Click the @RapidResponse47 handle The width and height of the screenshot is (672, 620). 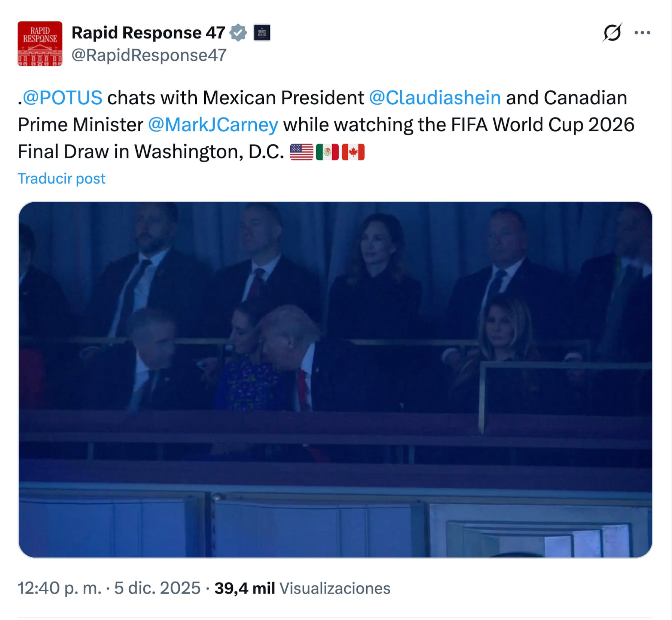coord(148,55)
